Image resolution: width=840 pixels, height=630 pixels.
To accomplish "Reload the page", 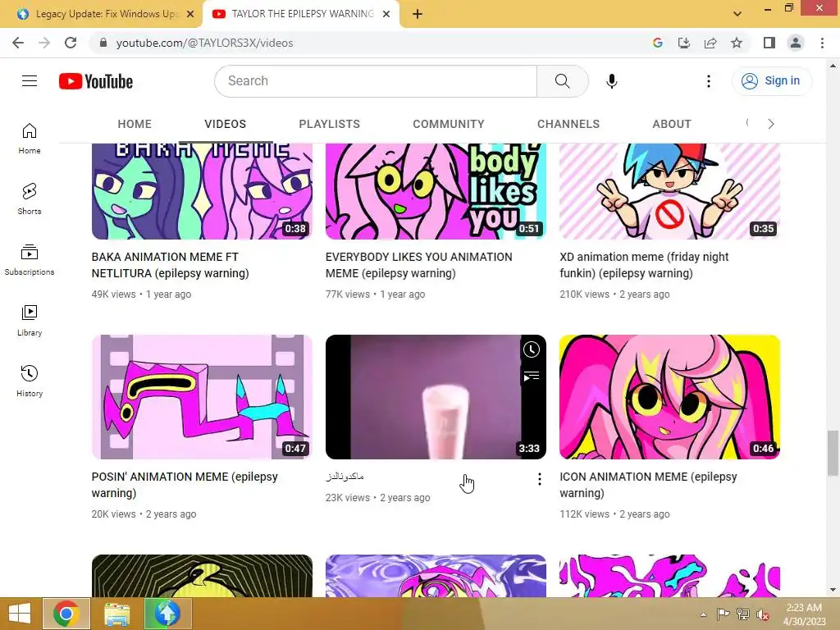I will [x=71, y=43].
